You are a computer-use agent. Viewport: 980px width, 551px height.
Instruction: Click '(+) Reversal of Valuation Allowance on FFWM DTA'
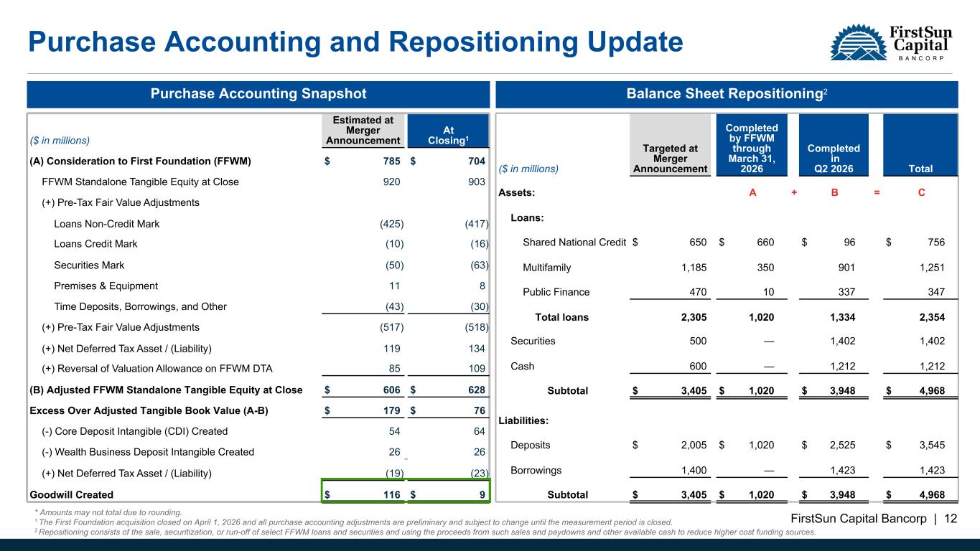click(x=157, y=369)
